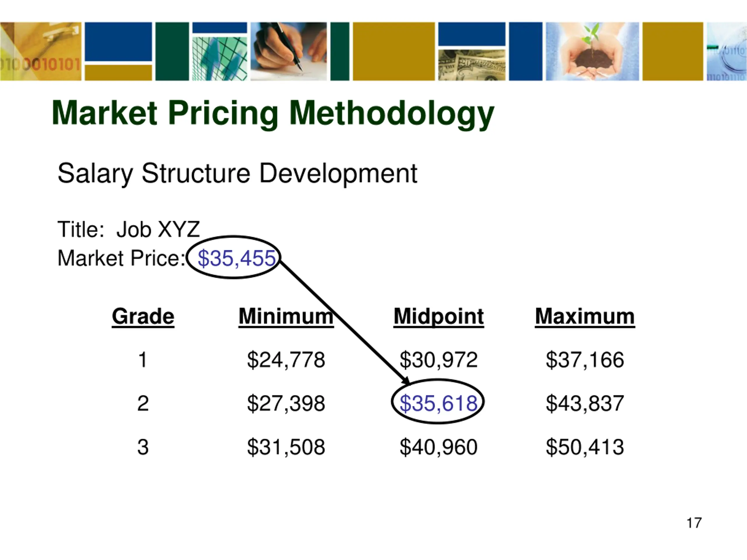Click the dollar bills banner image

pyautogui.click(x=472, y=65)
